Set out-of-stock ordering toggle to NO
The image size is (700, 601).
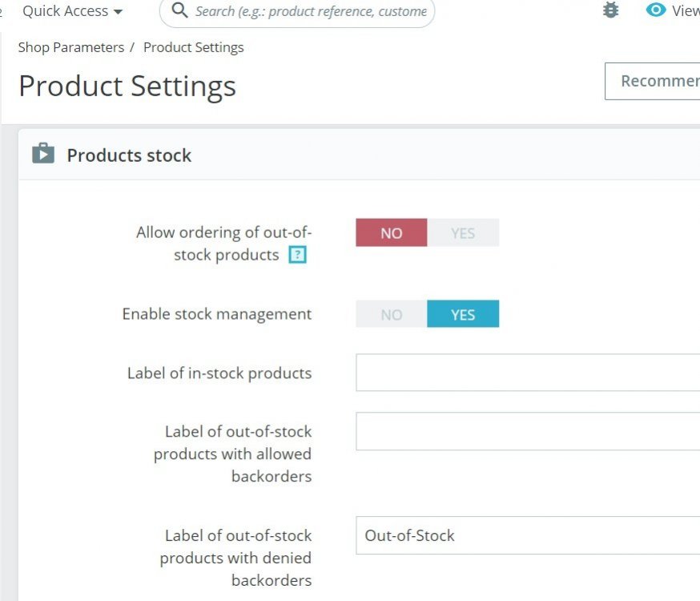click(x=392, y=233)
